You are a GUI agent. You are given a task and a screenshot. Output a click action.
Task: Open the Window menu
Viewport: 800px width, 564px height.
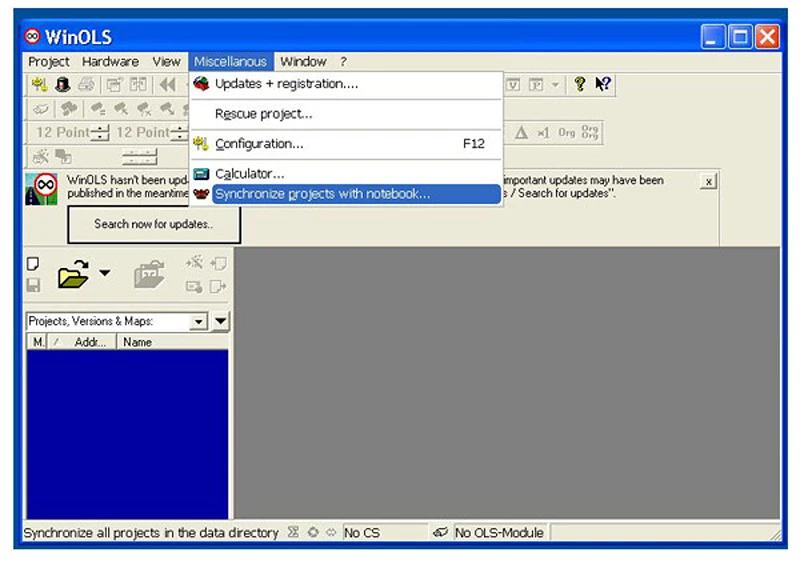pyautogui.click(x=303, y=62)
